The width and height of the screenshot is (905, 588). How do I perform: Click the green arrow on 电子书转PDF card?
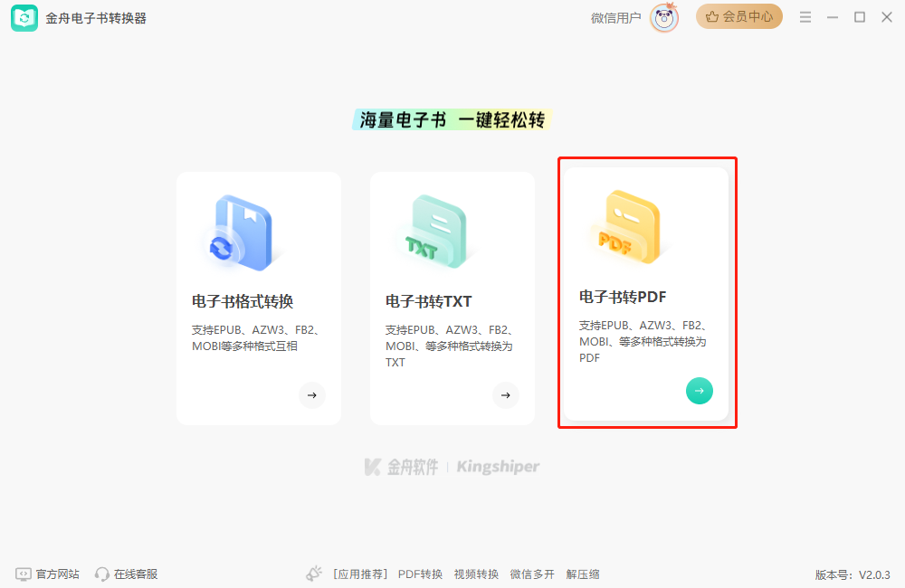point(700,391)
